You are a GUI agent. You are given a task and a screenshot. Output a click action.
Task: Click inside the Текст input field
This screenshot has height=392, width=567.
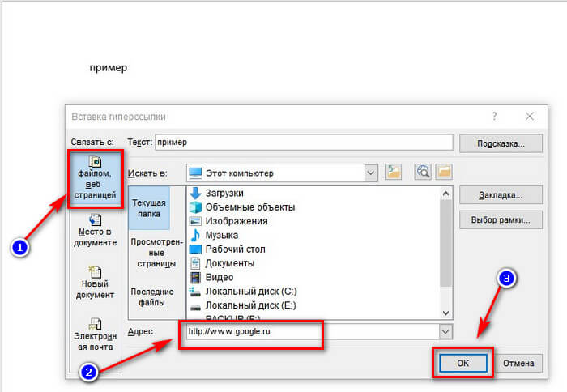pyautogui.click(x=304, y=142)
